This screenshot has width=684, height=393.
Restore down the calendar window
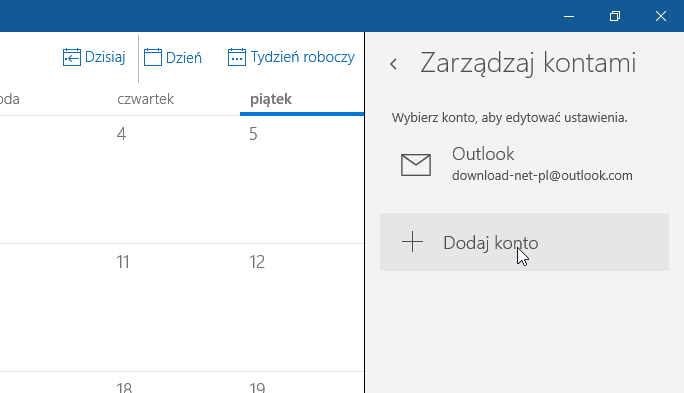point(615,16)
